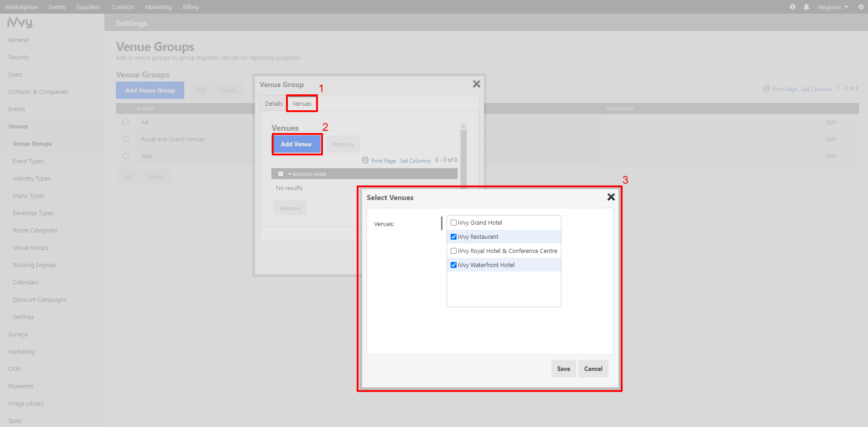Open Users in the sidebar
The height and width of the screenshot is (427, 868).
point(15,74)
